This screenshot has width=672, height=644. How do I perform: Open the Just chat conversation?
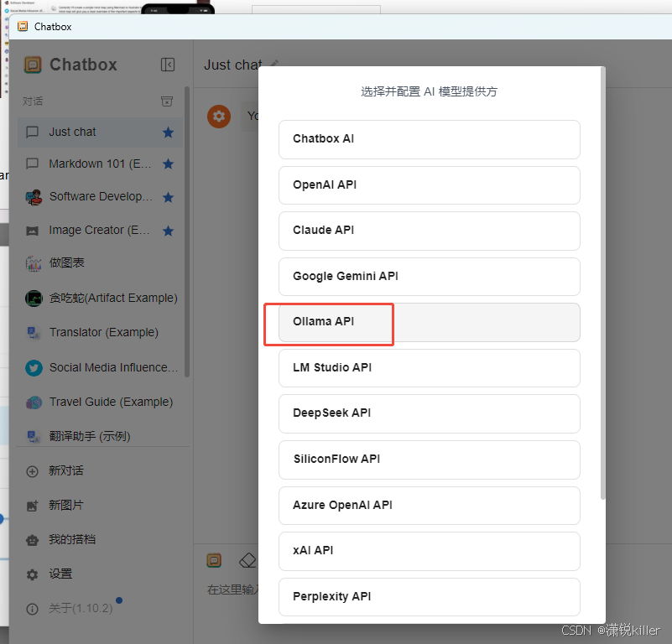(101, 132)
